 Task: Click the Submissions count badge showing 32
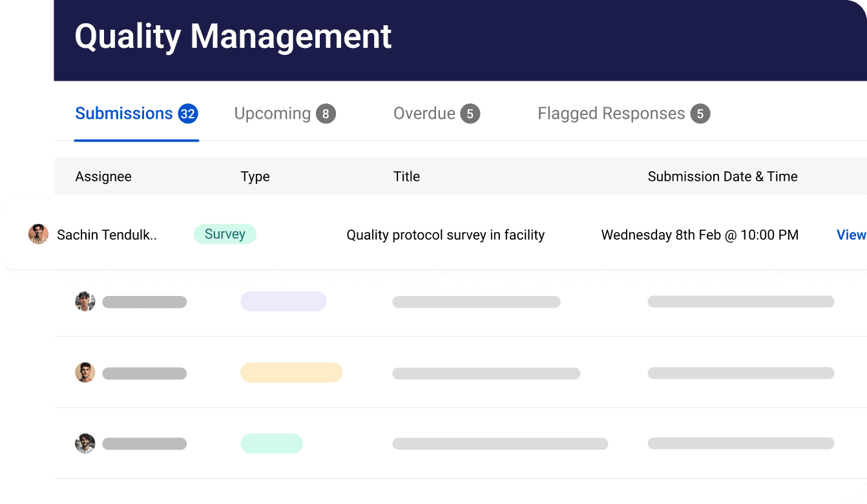tap(188, 114)
